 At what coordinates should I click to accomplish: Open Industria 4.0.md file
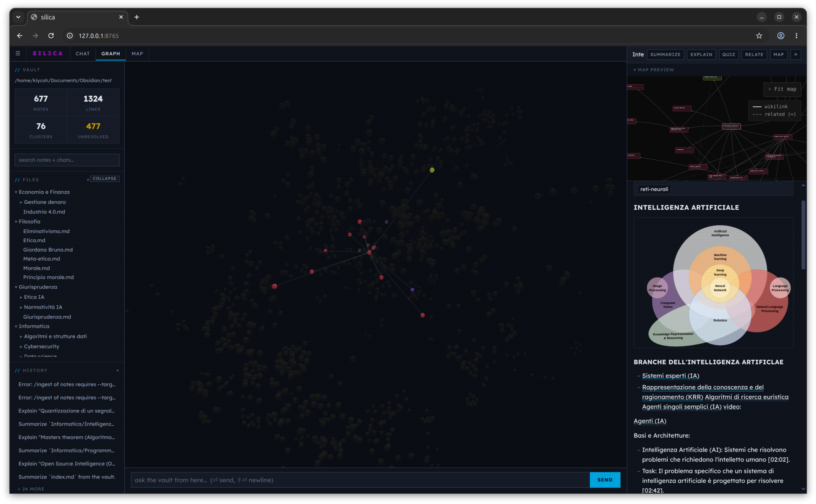(44, 212)
